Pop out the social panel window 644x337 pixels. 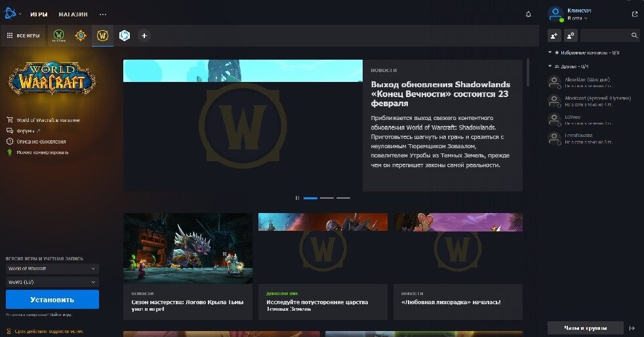coord(635,14)
